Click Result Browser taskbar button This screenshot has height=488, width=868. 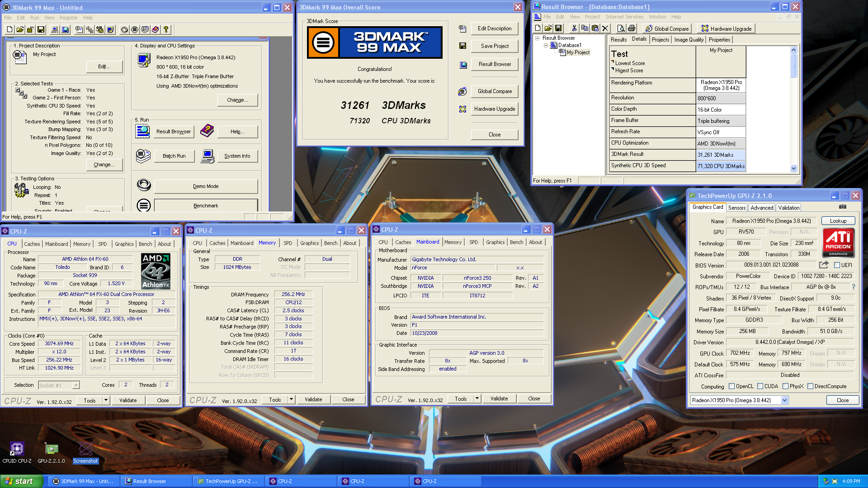156,481
